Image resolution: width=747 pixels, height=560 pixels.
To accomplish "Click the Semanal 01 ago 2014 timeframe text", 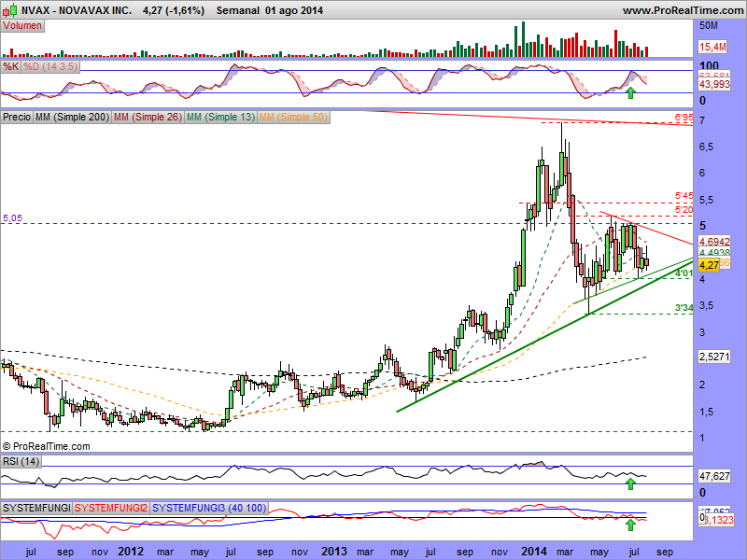I will (x=270, y=10).
